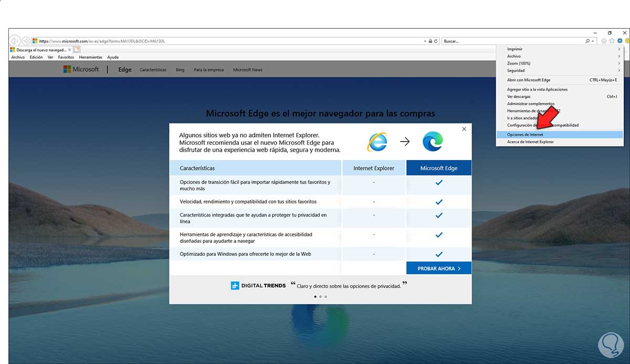Image resolution: width=630 pixels, height=364 pixels.
Task: Select Abrir con Microsoft Edge
Action: 560,80
